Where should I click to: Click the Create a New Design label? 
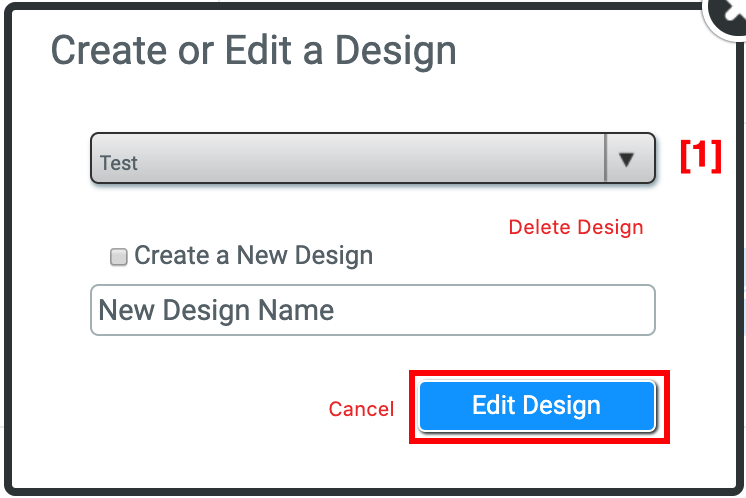pyautogui.click(x=253, y=256)
